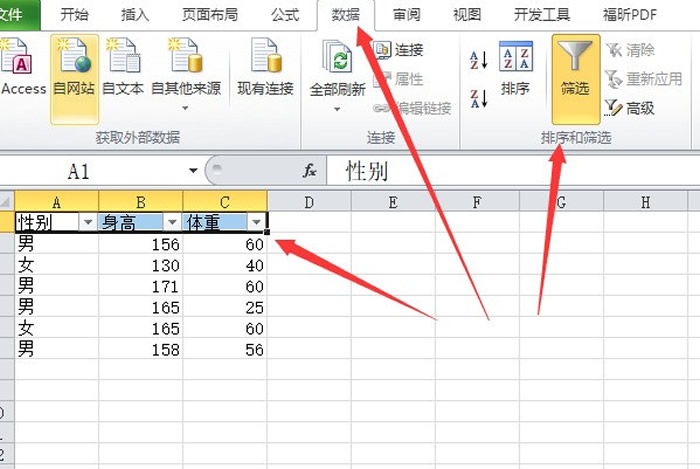The width and height of the screenshot is (700, 469).
Task: Open 高级 advanced filter
Action: tap(630, 108)
